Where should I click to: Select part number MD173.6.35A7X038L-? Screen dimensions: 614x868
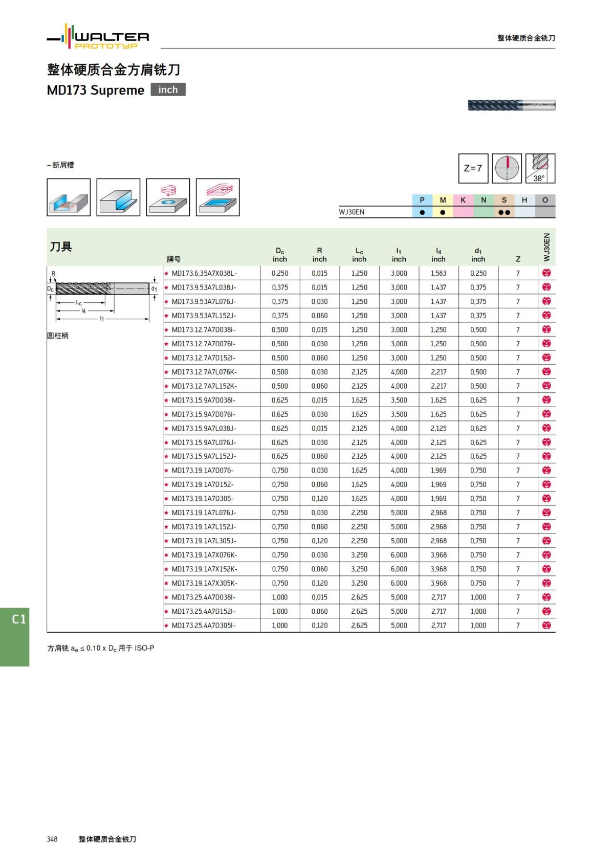point(204,273)
